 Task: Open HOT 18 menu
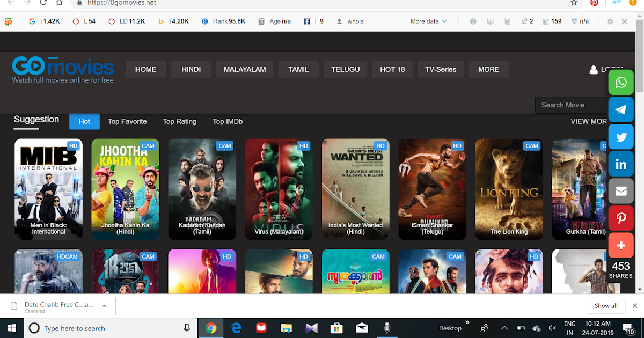(x=392, y=69)
